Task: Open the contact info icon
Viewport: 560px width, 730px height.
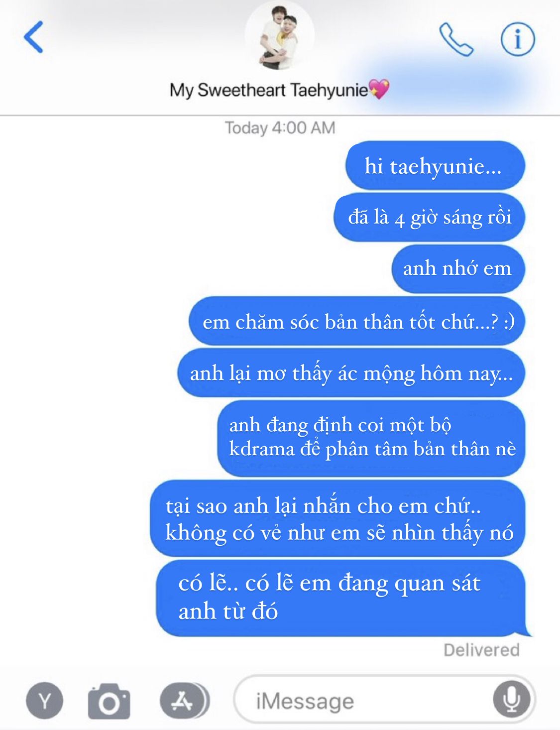Action: [518, 39]
